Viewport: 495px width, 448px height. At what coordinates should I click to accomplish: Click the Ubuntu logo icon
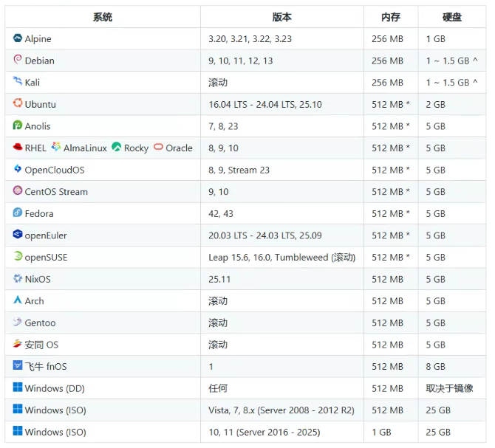18,104
